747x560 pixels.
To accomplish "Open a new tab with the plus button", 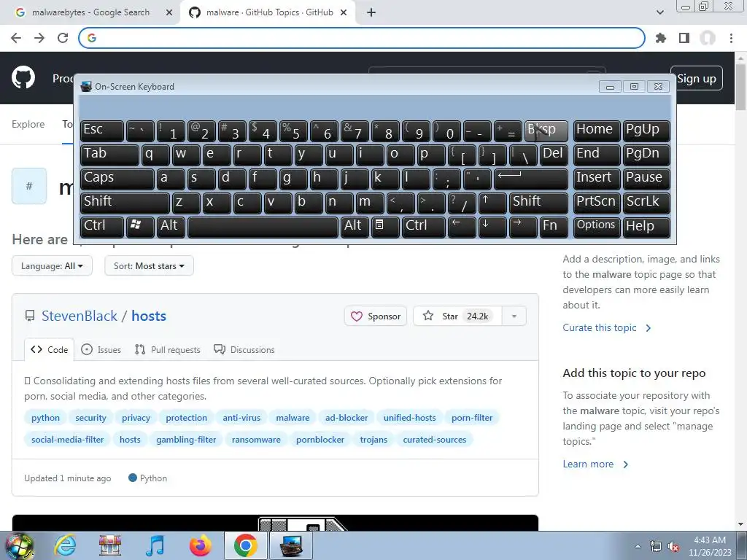I will pyautogui.click(x=371, y=12).
